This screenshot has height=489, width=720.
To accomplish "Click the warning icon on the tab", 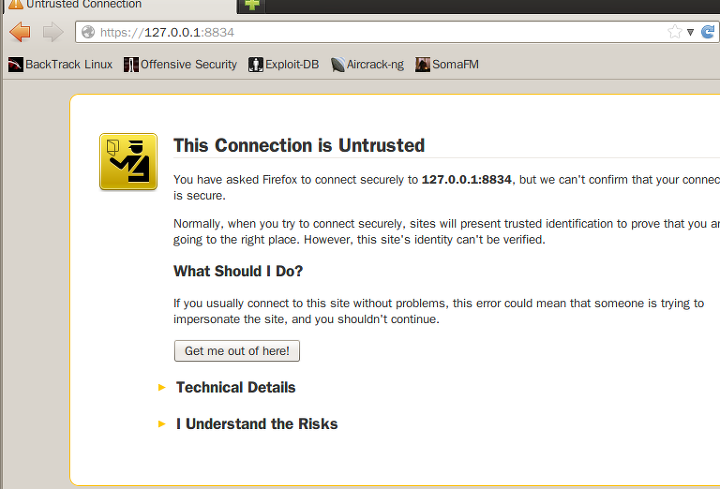I will click(x=16, y=4).
